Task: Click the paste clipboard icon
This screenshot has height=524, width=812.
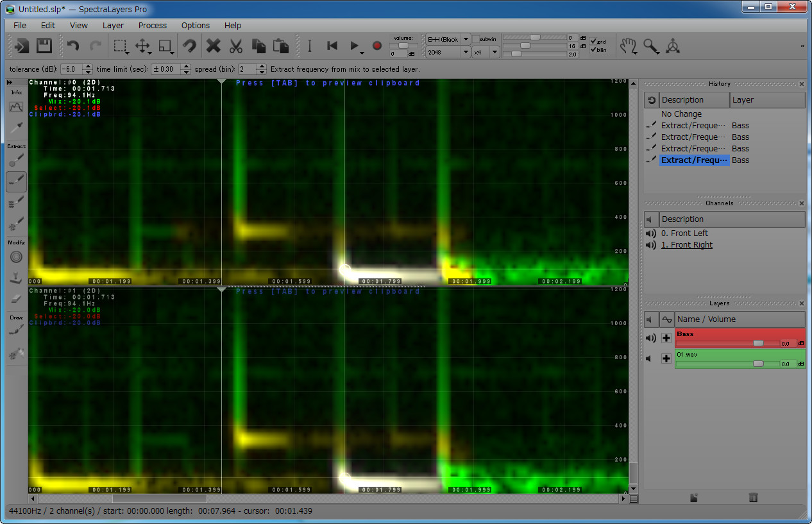Action: coord(281,46)
